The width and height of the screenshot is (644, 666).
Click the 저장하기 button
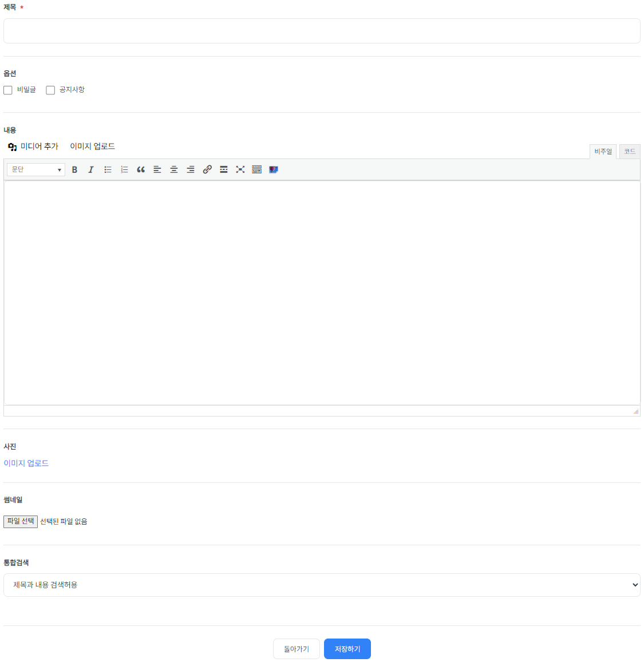pyautogui.click(x=347, y=649)
